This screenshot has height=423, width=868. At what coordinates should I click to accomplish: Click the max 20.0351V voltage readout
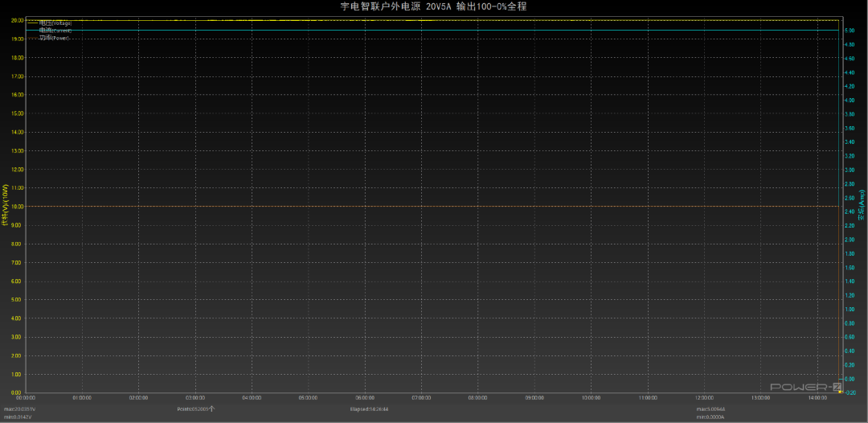19,409
